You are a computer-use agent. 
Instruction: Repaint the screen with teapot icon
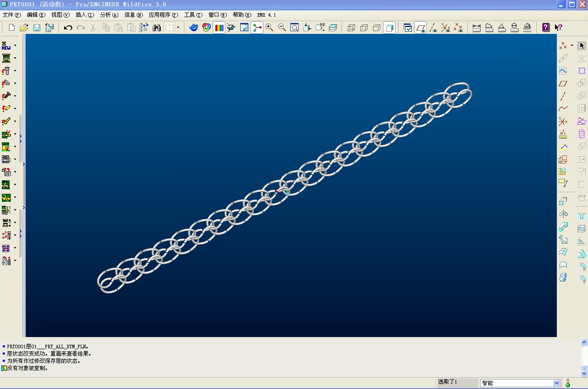pyautogui.click(x=194, y=28)
